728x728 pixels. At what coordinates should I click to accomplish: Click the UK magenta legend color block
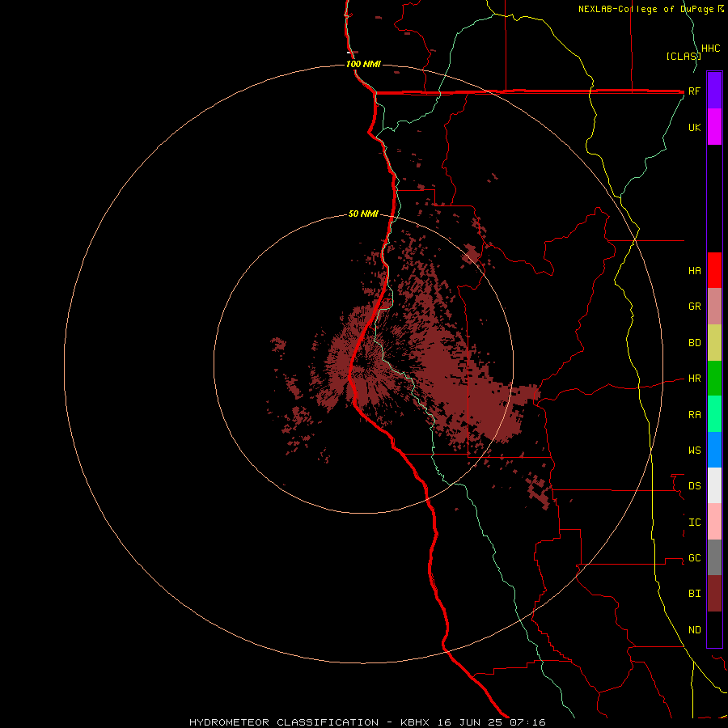tap(714, 127)
